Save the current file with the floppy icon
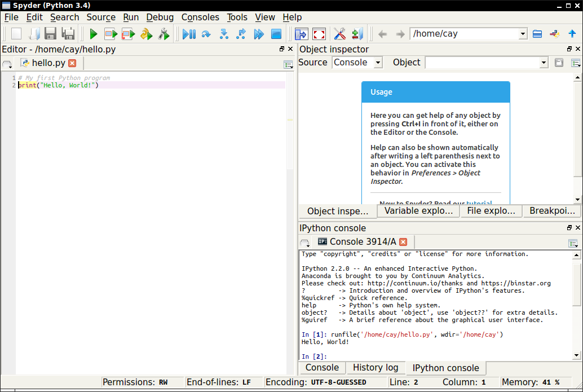This screenshot has height=392, width=583. 51,34
